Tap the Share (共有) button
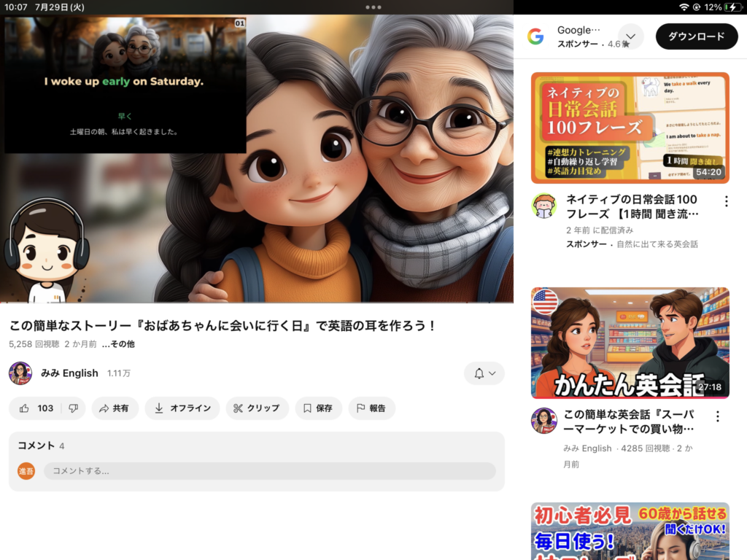The width and height of the screenshot is (747, 560). tap(115, 408)
